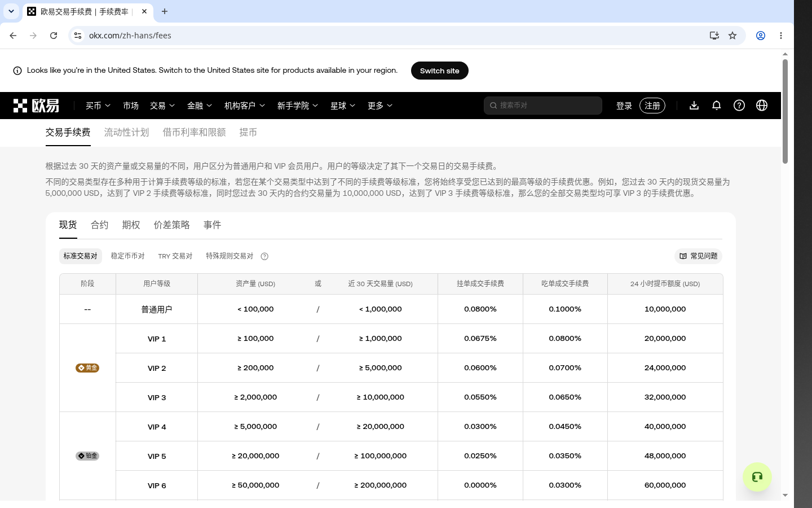Bookmark this page with the star icon
Viewport: 812px width, 508px height.
pyautogui.click(x=732, y=36)
